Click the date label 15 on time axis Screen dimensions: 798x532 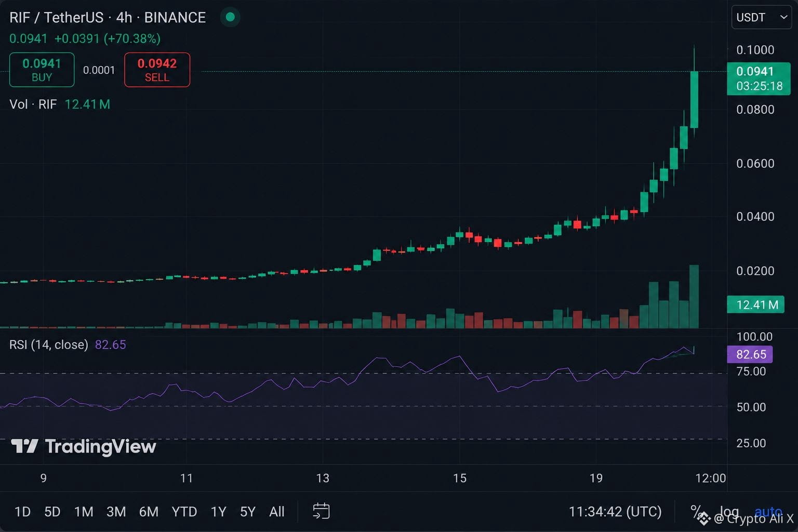coord(459,478)
